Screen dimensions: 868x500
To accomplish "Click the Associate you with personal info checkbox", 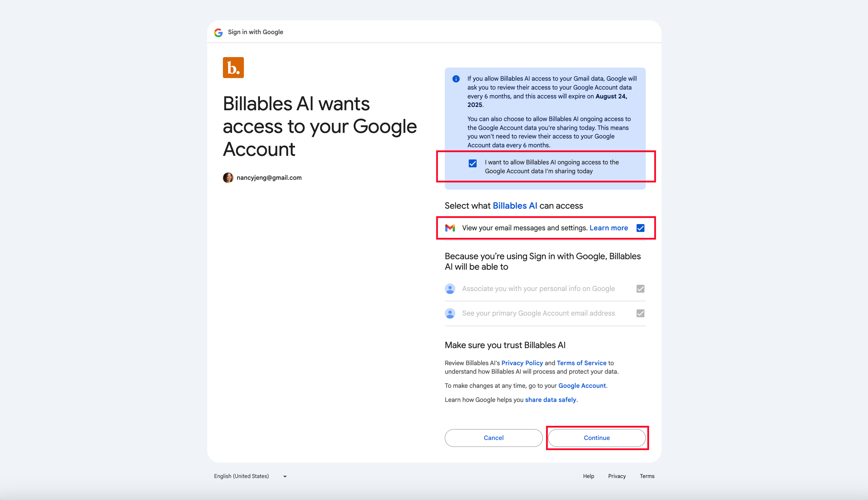I will [x=640, y=289].
